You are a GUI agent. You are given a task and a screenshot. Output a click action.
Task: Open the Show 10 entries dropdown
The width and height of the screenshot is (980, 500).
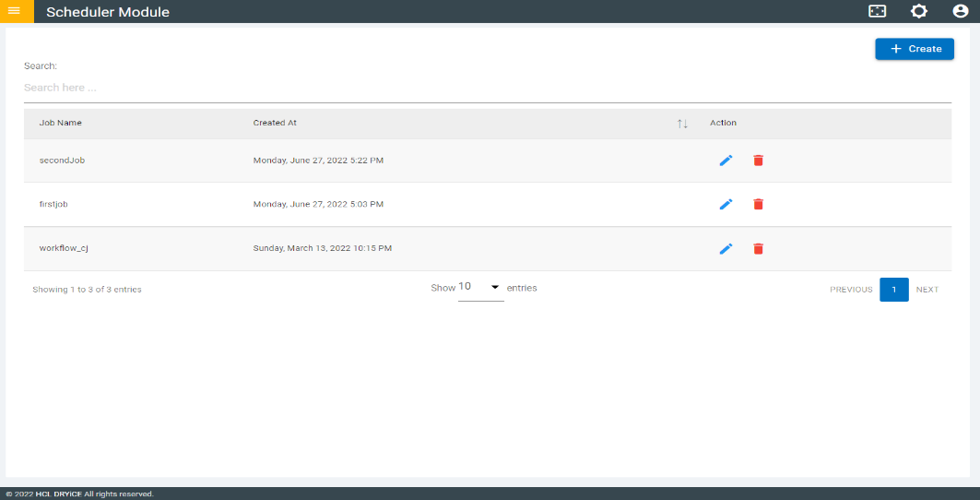tap(480, 288)
